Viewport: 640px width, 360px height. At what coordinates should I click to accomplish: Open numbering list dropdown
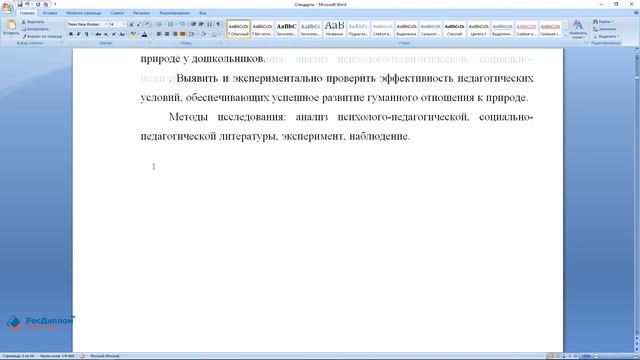(x=176, y=24)
